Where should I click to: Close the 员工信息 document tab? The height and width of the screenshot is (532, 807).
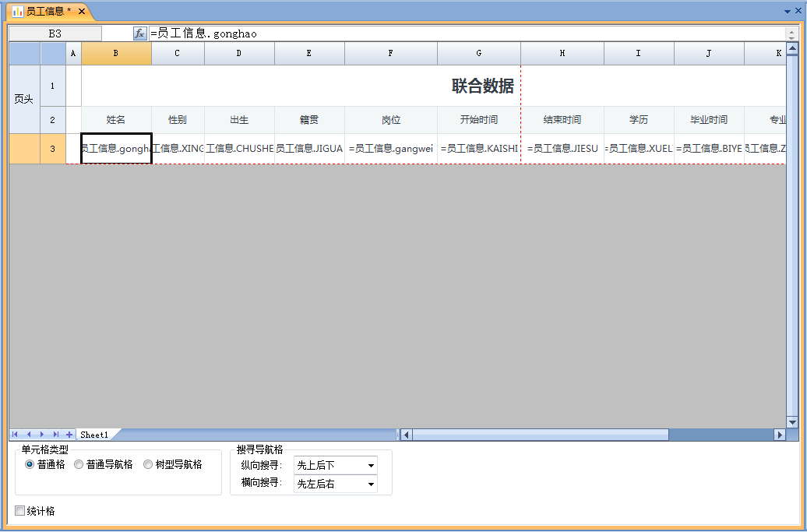point(82,12)
